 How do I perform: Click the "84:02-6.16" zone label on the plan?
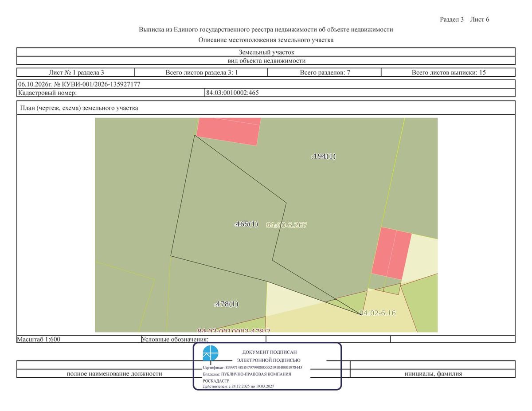pos(378,313)
